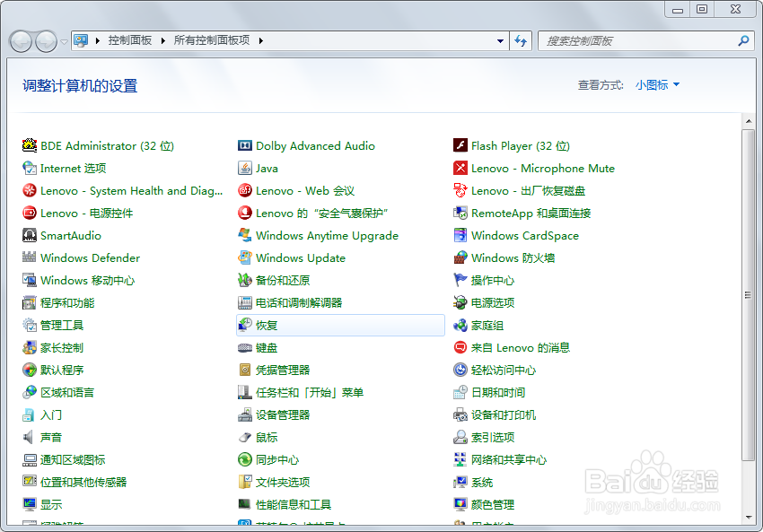Go forward with the Forward arrow button

tap(47, 42)
